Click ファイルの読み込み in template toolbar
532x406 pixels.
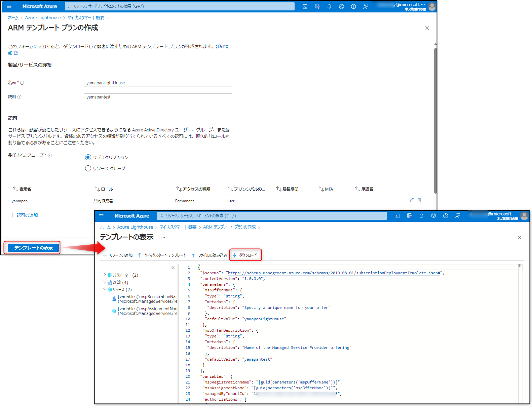point(209,255)
